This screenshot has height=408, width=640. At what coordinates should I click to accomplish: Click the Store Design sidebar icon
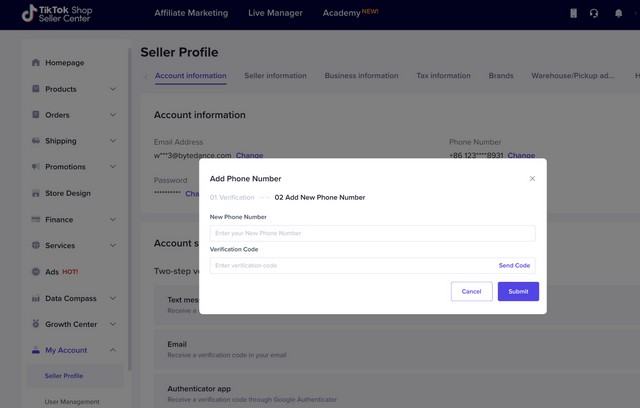pos(36,193)
